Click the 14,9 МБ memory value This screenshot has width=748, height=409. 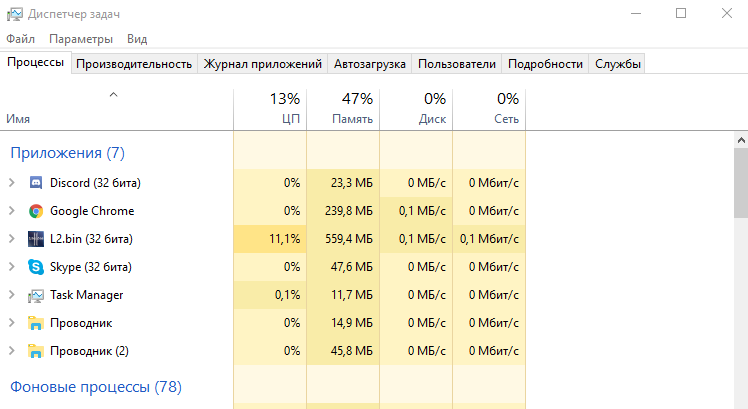click(352, 323)
